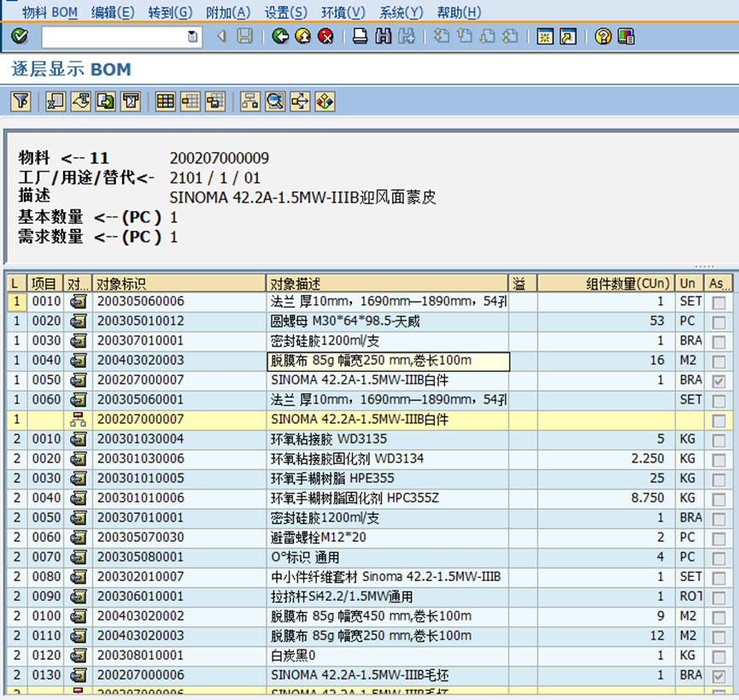Click the BOM hierarchy structure toolbar icon
The height and width of the screenshot is (700, 739).
(250, 102)
